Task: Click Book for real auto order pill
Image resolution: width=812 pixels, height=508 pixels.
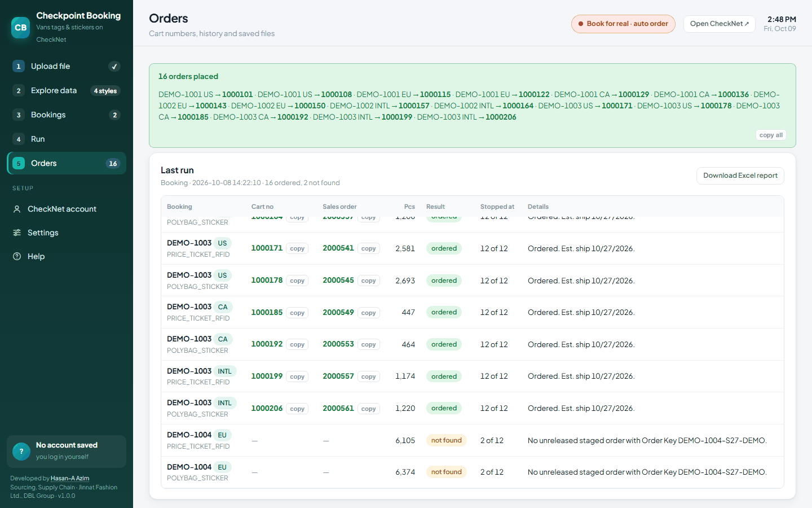Action: 623,24
